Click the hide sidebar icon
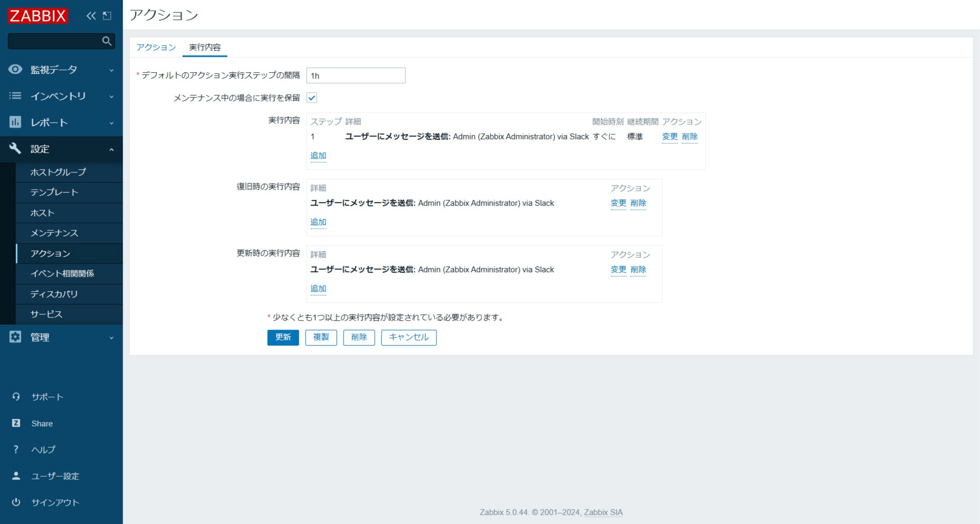 pos(107,16)
